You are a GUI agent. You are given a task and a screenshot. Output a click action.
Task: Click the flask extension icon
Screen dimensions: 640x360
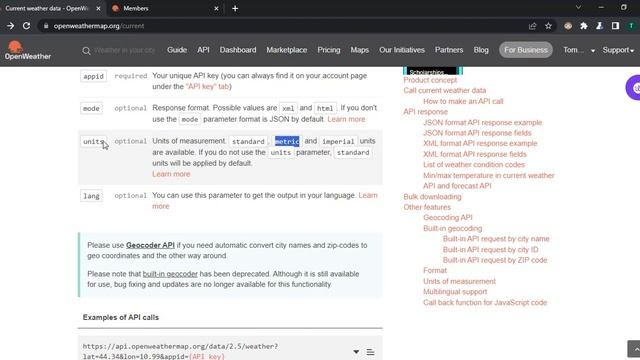point(599,26)
